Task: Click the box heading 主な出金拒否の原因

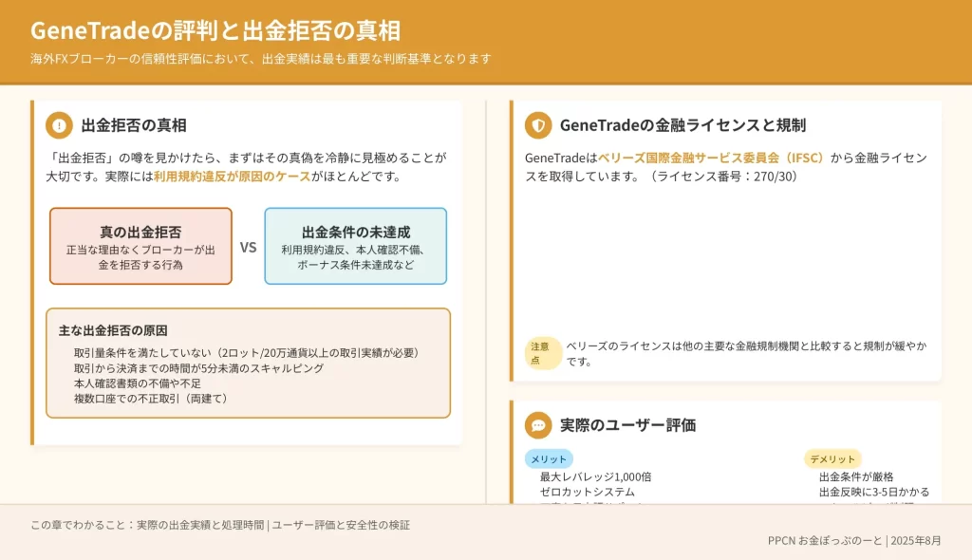Action: tap(113, 330)
